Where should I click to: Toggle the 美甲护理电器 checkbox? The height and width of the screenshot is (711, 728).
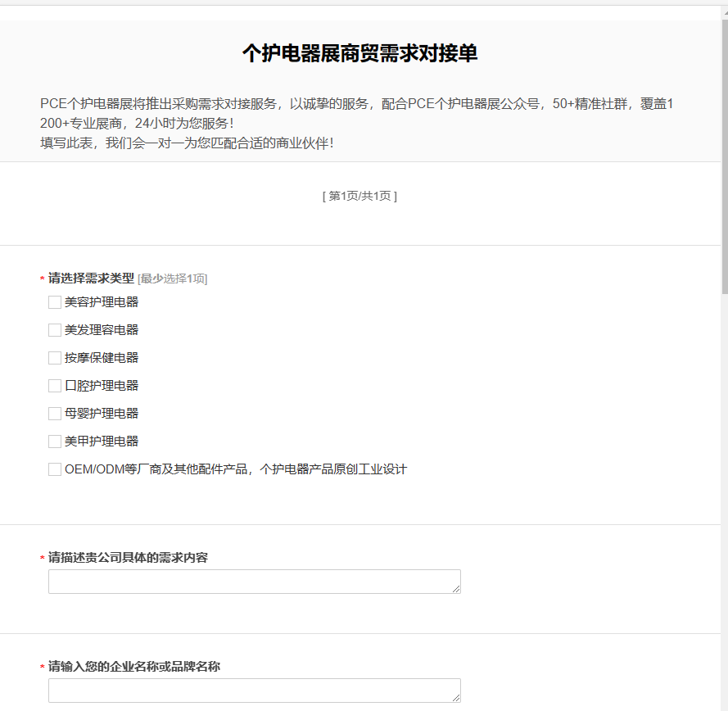click(x=55, y=442)
